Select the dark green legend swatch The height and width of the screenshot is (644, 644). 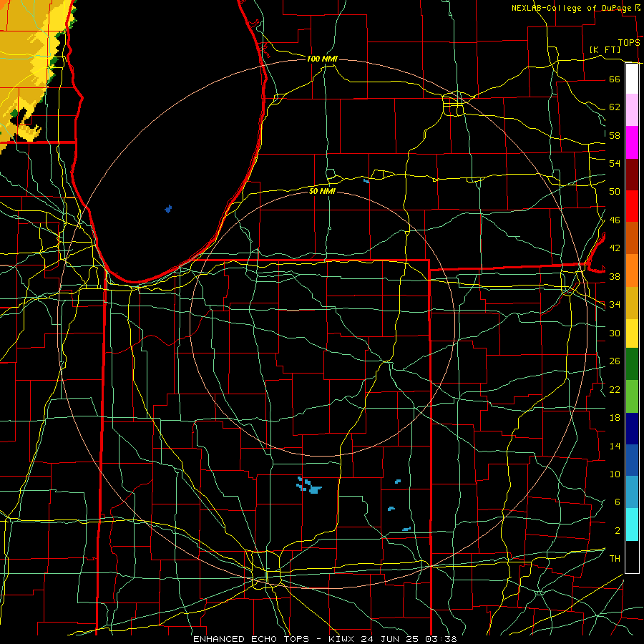(x=632, y=364)
